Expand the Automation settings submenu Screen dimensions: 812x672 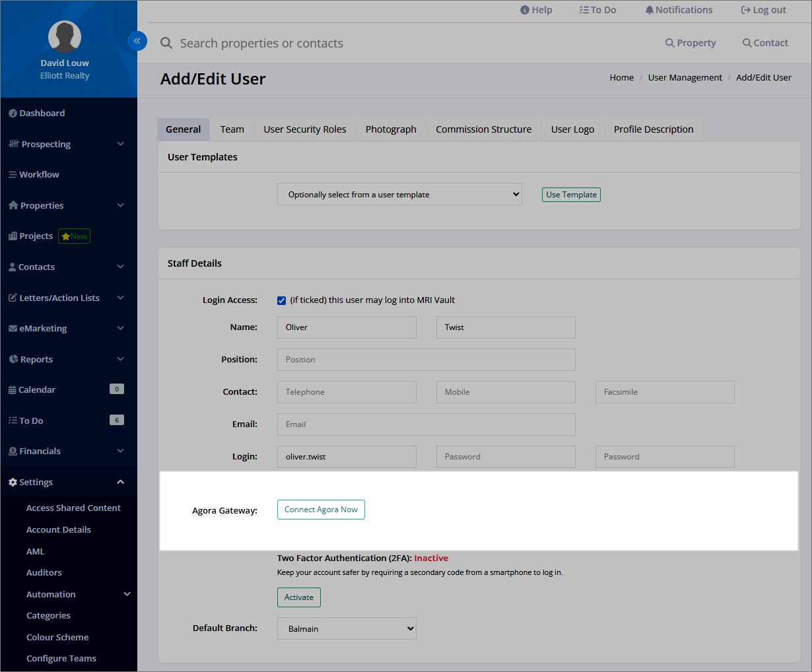pos(51,593)
